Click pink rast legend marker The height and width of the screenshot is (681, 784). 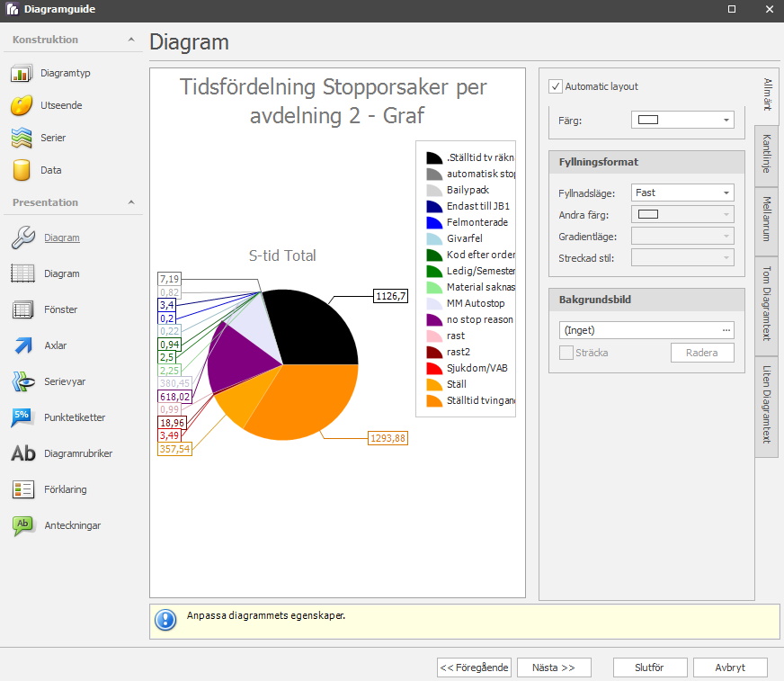pyautogui.click(x=434, y=336)
